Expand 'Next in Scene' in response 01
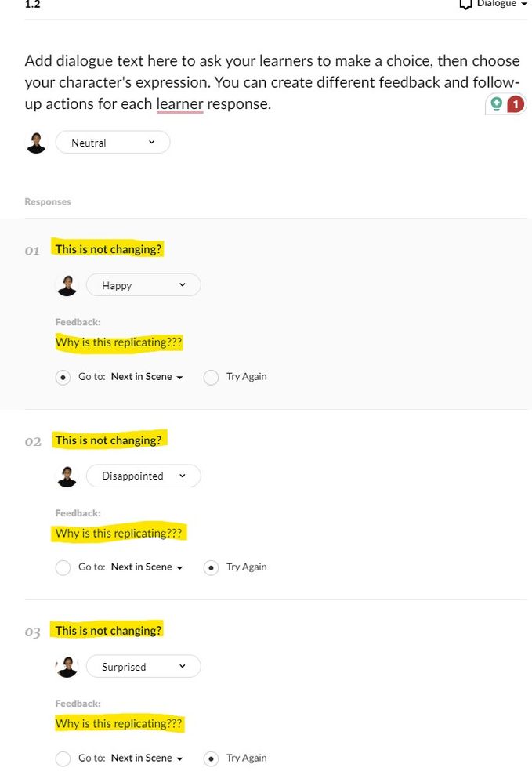This screenshot has height=782, width=532. coord(147,377)
